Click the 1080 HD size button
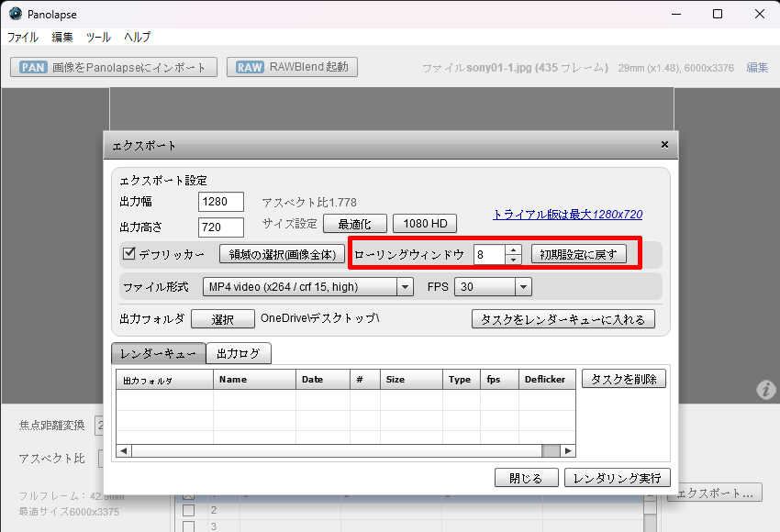 pyautogui.click(x=425, y=224)
